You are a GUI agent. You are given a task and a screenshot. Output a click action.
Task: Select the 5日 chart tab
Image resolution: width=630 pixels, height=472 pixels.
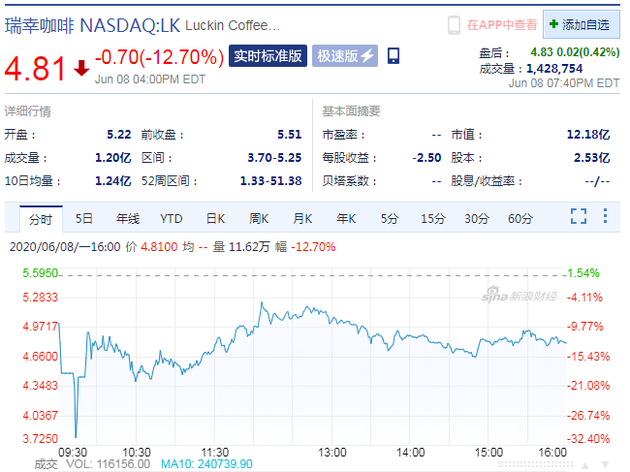[x=84, y=219]
